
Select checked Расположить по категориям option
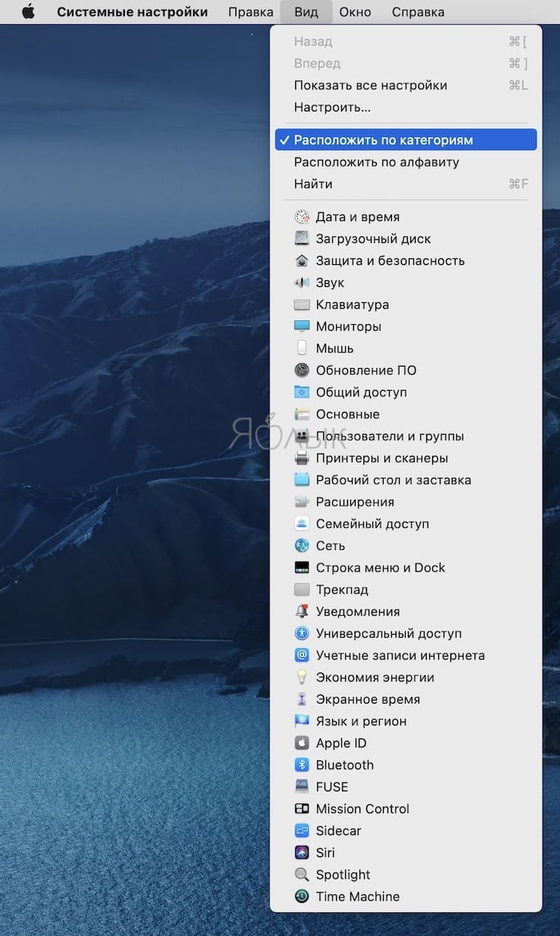(x=406, y=140)
